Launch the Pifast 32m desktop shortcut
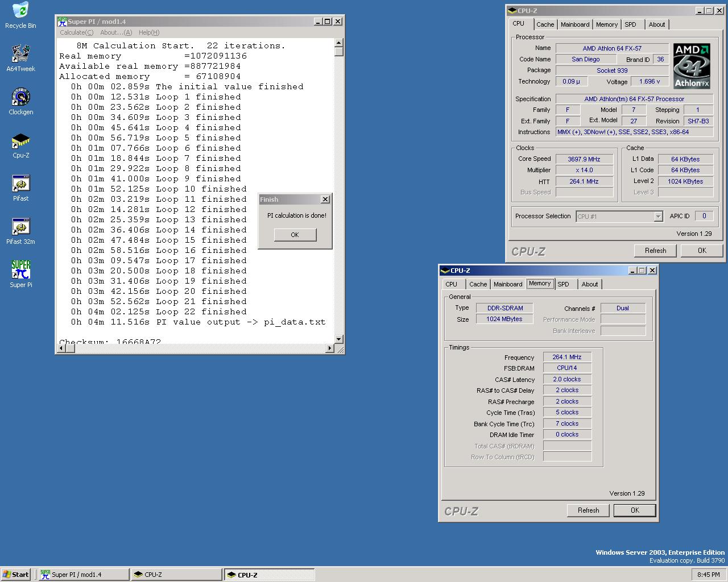 coord(20,231)
